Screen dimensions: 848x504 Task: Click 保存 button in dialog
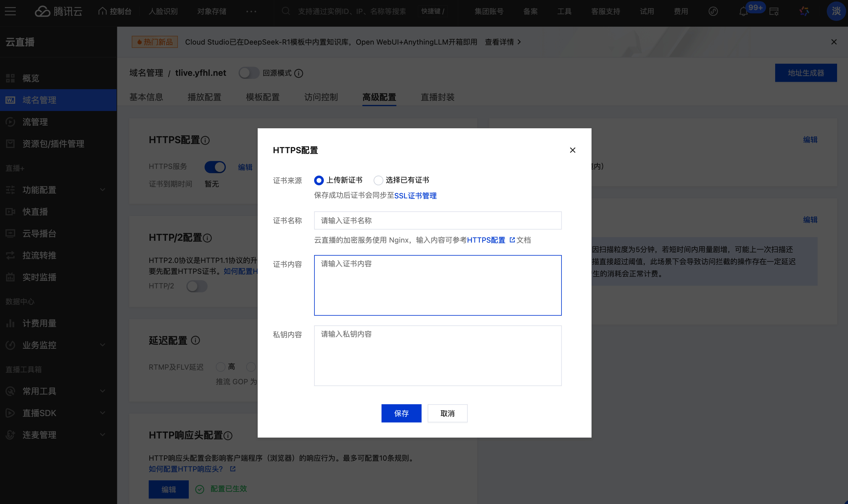[401, 413]
